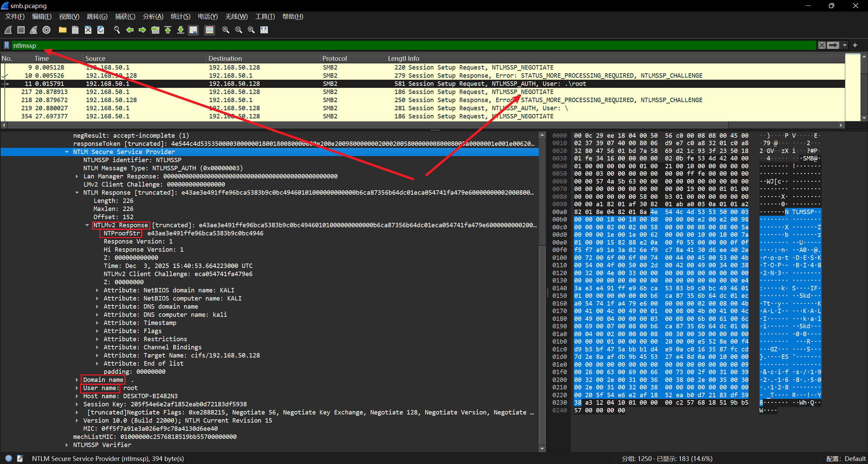The height and width of the screenshot is (464, 868).
Task: Open the expert information status bar icon
Action: (8, 458)
